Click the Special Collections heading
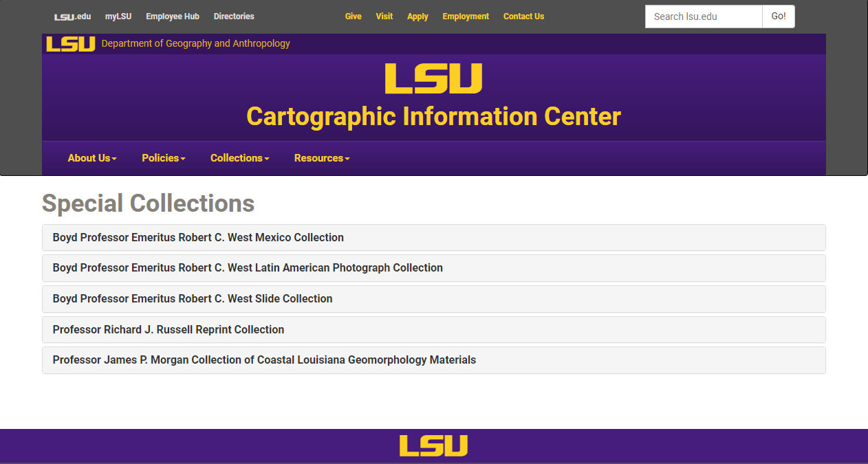The width and height of the screenshot is (868, 464). 149,203
